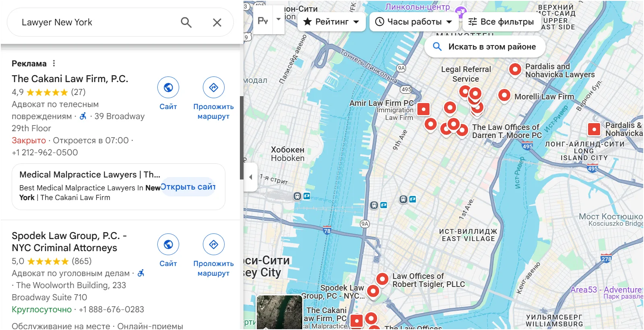Get directions to The Cakani Law Firm
The image size is (644, 330).
coord(213,87)
